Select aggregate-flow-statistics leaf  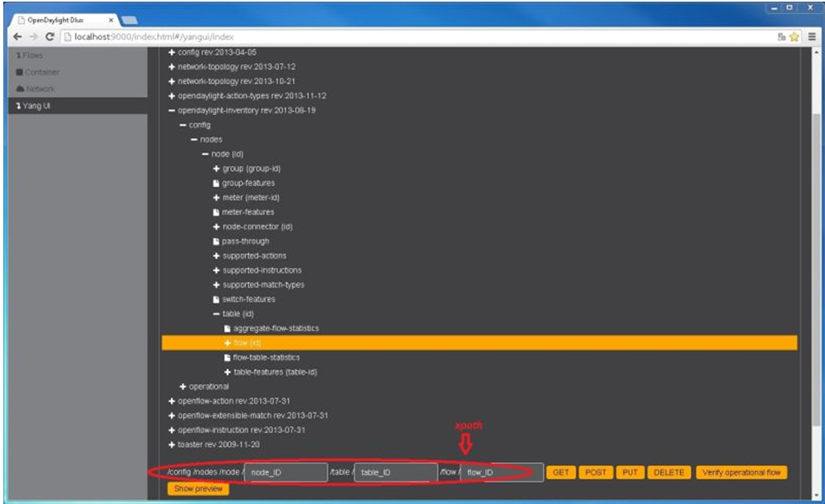[x=271, y=328]
